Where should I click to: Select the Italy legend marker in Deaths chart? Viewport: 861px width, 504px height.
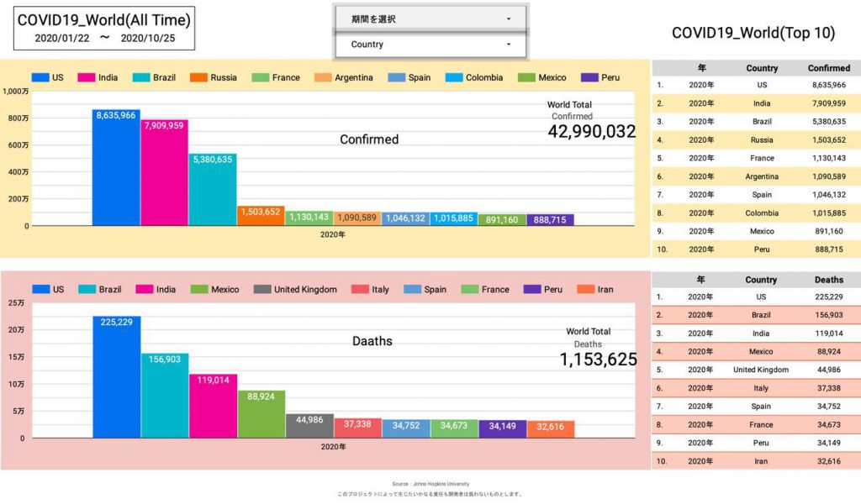point(359,289)
